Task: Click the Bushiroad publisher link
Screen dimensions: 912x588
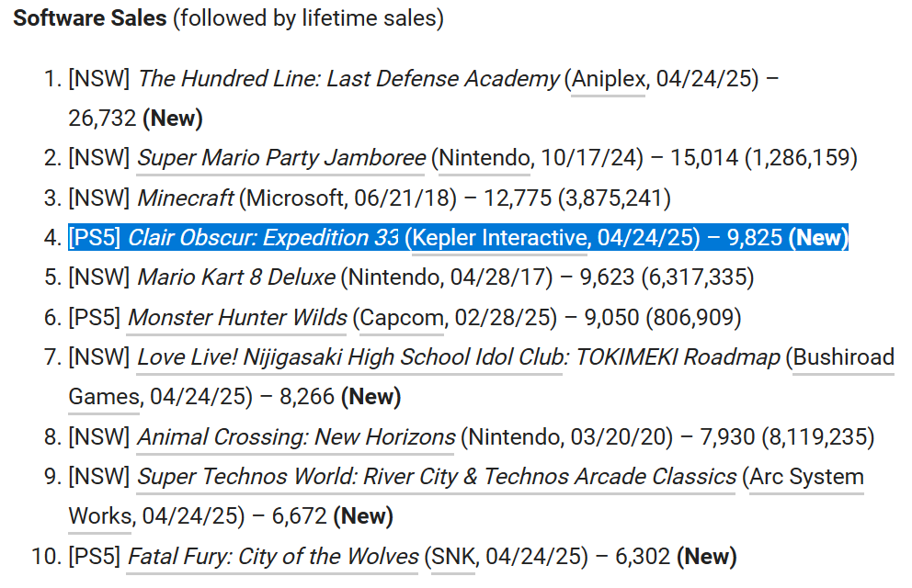Action: pyautogui.click(x=843, y=356)
